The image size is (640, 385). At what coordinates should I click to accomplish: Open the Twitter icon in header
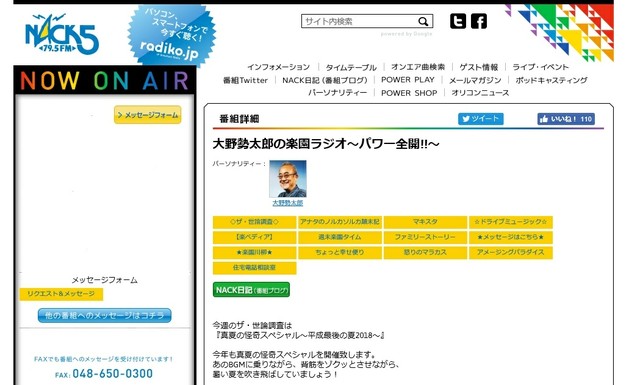click(458, 21)
